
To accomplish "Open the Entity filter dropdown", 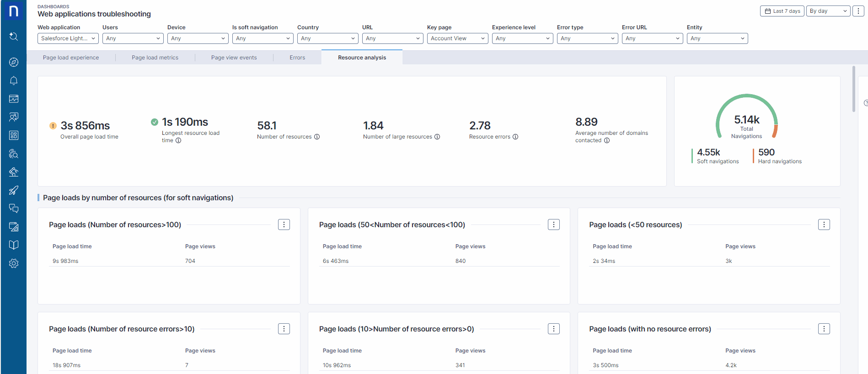I will 718,38.
